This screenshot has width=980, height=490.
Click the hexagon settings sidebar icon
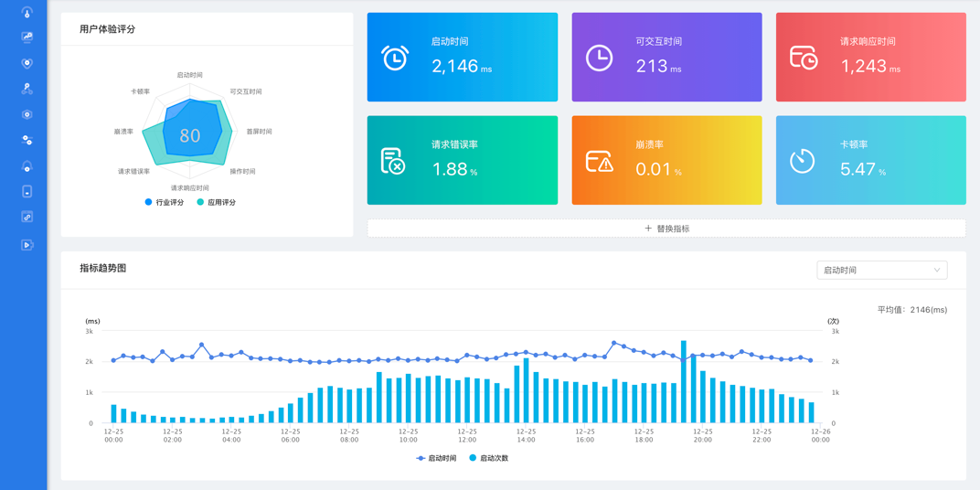(x=27, y=114)
